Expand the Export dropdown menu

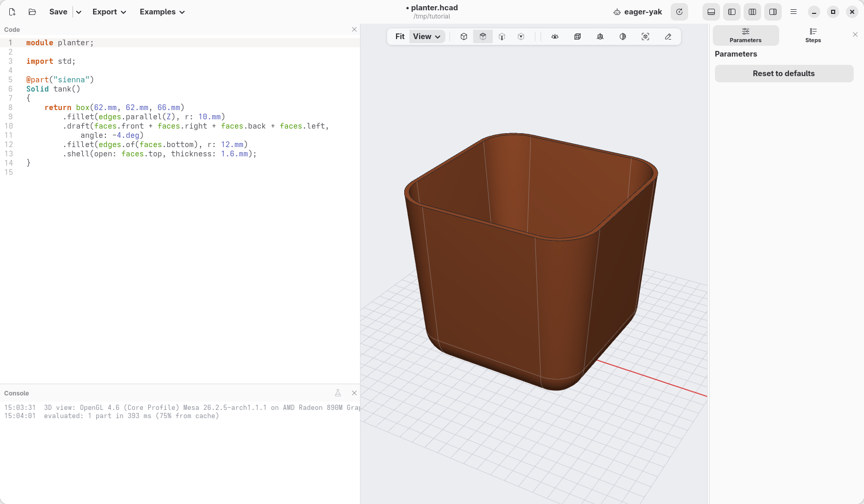click(109, 12)
